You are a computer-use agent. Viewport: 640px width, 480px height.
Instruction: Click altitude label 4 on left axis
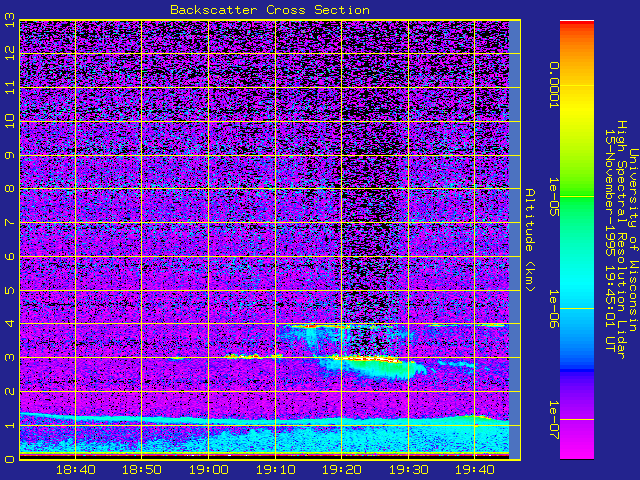[10, 324]
